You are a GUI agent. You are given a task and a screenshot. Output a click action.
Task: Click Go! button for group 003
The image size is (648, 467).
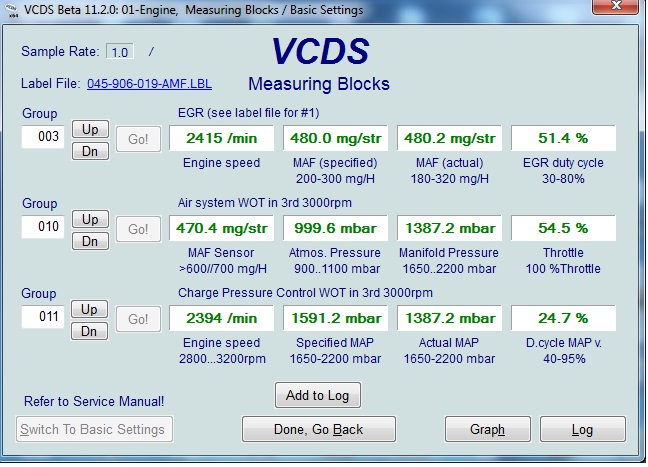pos(138,139)
